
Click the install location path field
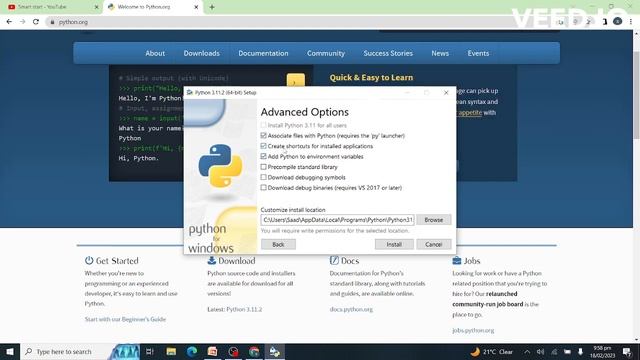pyautogui.click(x=337, y=220)
